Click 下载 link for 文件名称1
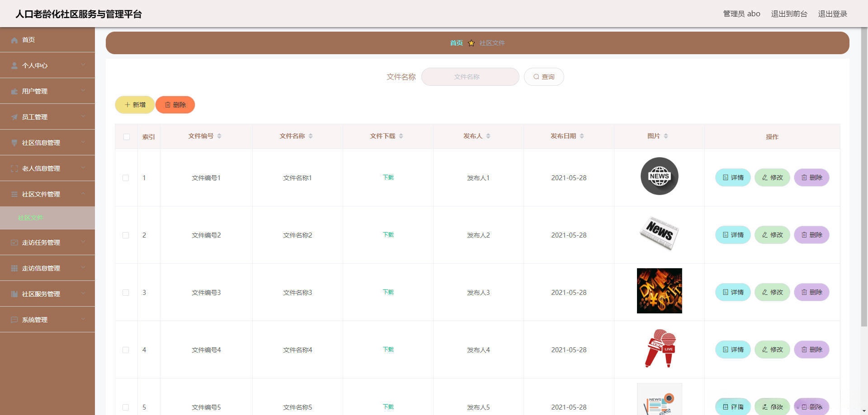 pyautogui.click(x=388, y=177)
